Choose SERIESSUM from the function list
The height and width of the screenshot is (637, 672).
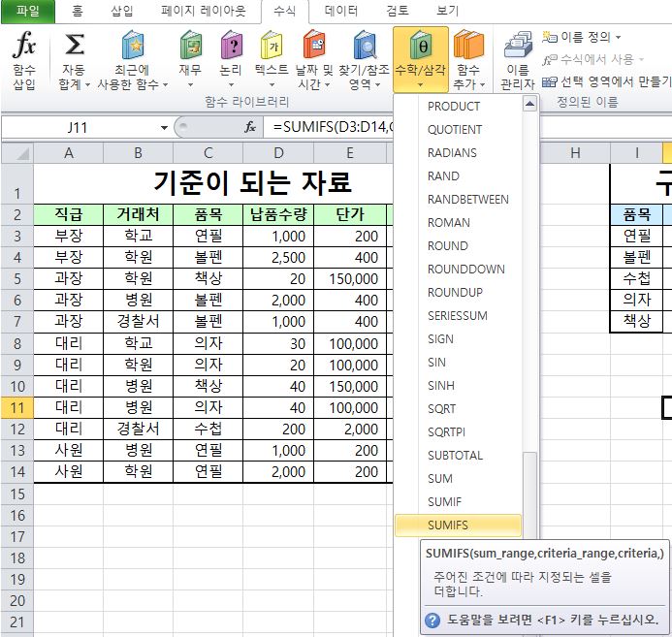458,316
